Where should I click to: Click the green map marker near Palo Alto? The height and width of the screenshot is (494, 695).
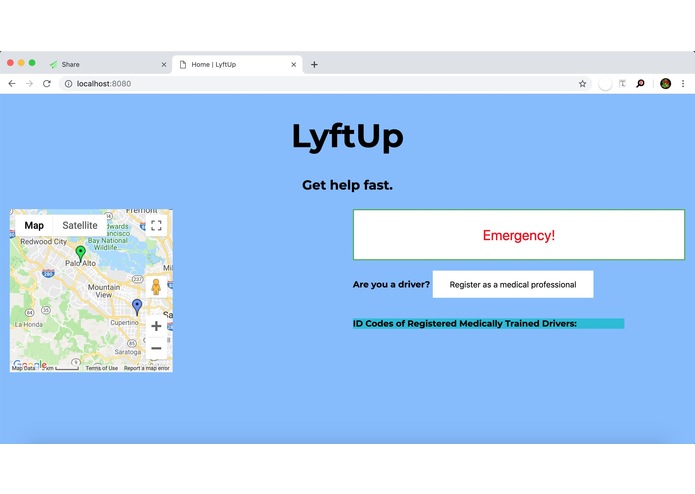pos(80,253)
